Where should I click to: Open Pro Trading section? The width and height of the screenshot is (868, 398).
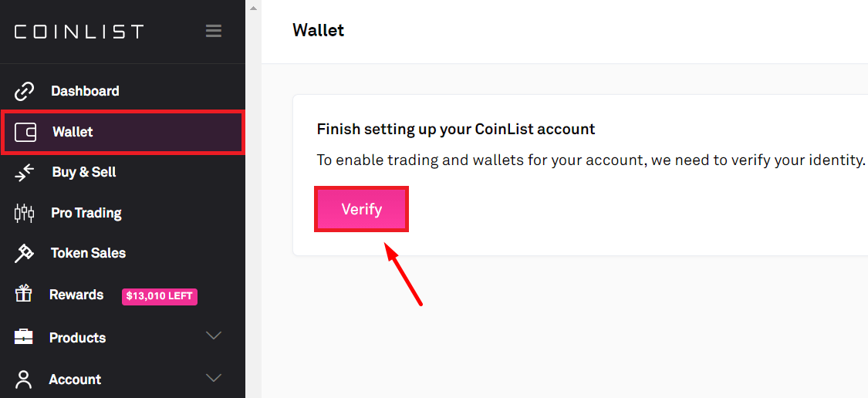pos(86,213)
